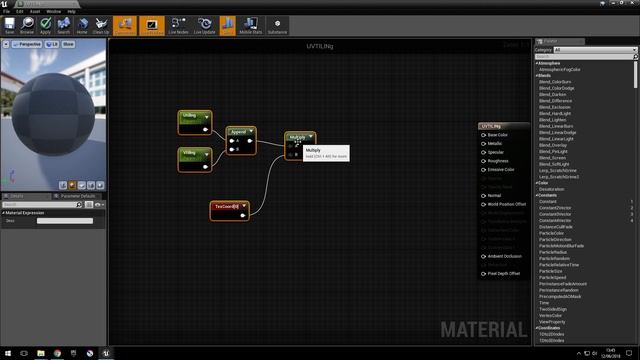The width and height of the screenshot is (640, 360).
Task: Click the Browse toolbar icon
Action: pyautogui.click(x=27, y=26)
